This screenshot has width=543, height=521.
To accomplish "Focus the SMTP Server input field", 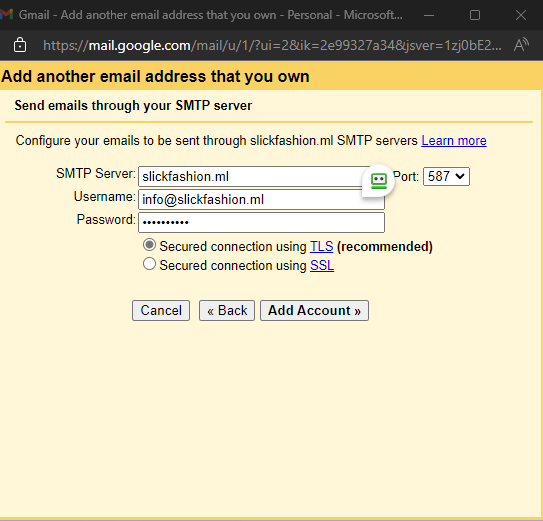I will point(261,176).
